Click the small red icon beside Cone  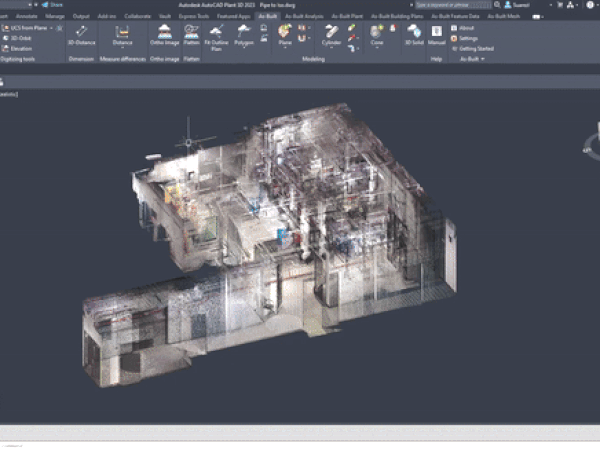(x=393, y=28)
